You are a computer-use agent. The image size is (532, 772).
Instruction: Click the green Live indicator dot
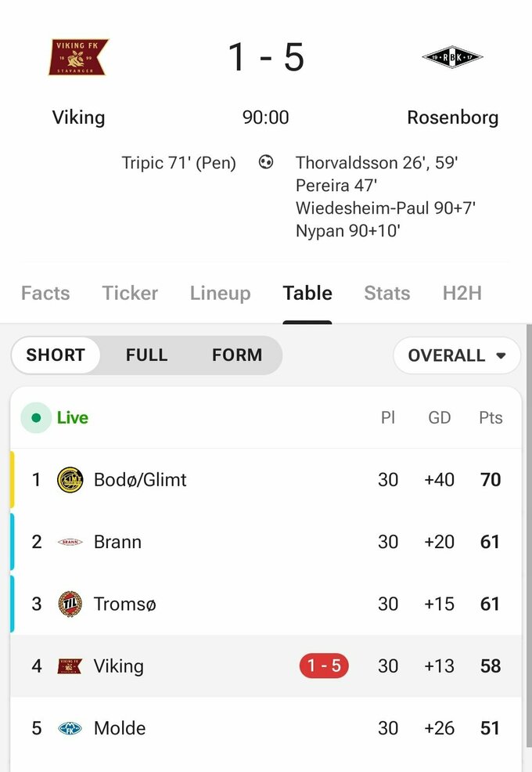pos(36,418)
